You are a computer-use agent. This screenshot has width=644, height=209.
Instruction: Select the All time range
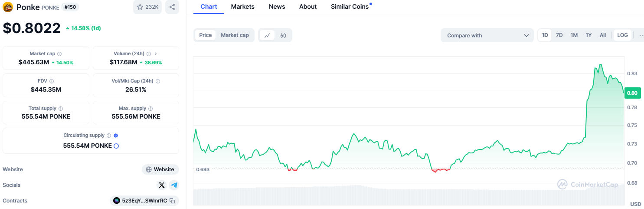pos(603,35)
